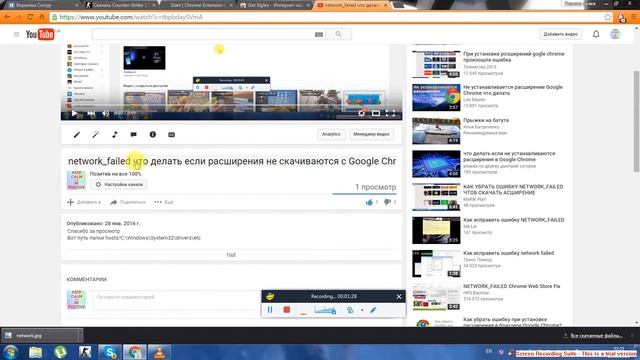
Task: Click Добавить видео upload button
Action: 560,34
